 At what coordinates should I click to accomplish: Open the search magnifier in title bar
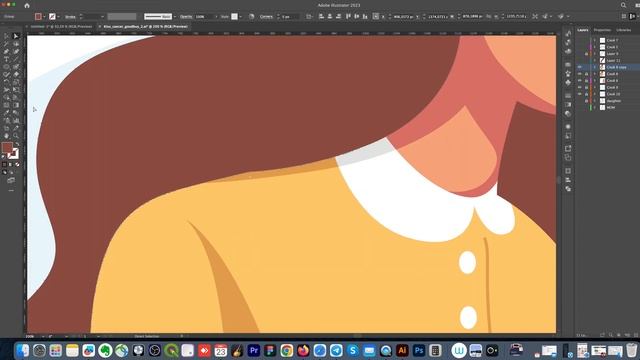coord(623,5)
